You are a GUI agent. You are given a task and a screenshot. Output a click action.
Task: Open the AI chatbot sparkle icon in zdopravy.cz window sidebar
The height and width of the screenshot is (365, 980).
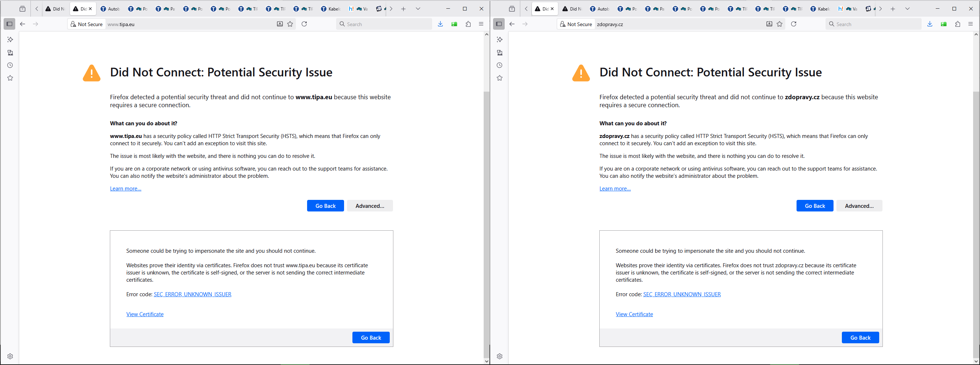coord(500,39)
